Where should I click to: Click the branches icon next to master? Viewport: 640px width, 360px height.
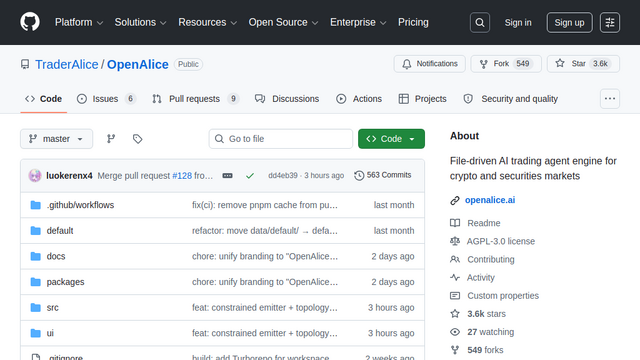tap(111, 139)
